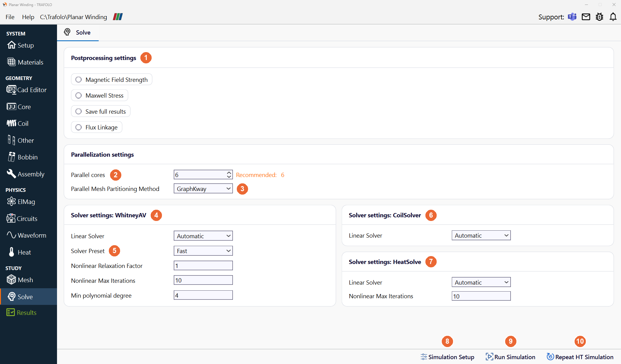Email support via envelope icon
The width and height of the screenshot is (621, 364).
586,17
